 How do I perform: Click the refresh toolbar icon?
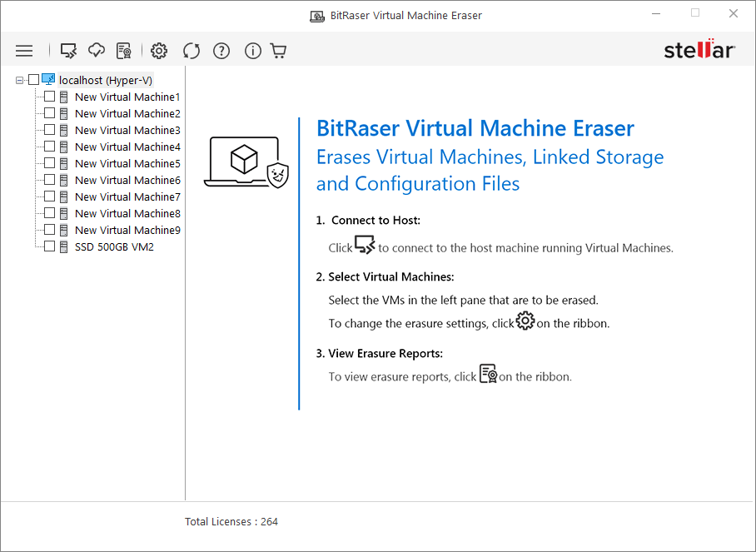(191, 51)
